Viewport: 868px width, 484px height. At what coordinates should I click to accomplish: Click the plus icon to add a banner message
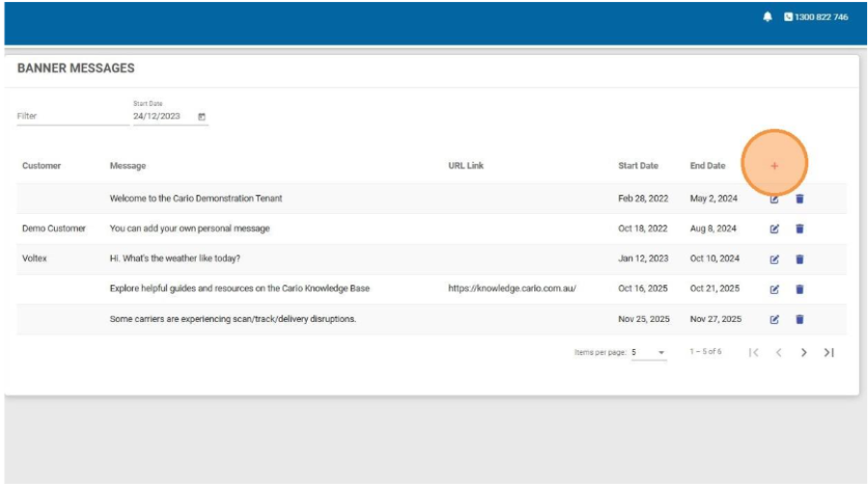point(774,166)
